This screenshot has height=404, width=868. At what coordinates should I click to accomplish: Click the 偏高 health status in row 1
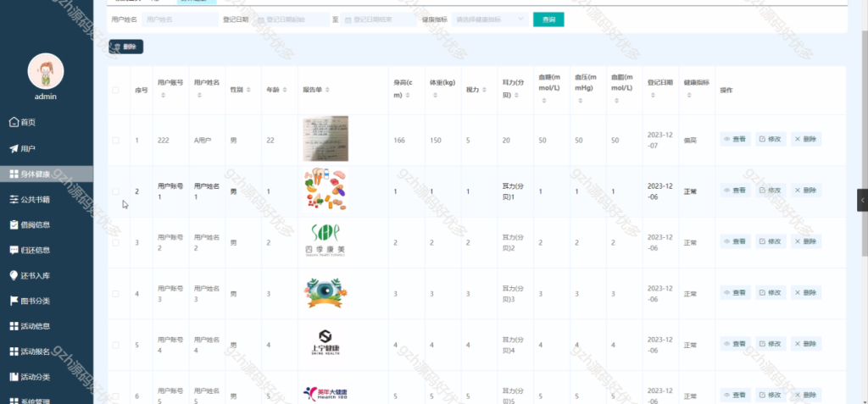[690, 141]
